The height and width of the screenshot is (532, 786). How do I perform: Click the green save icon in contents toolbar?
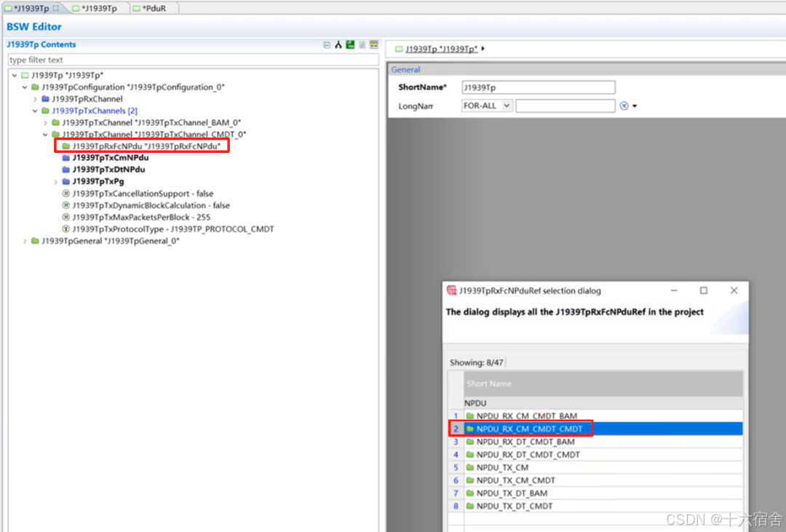(350, 45)
